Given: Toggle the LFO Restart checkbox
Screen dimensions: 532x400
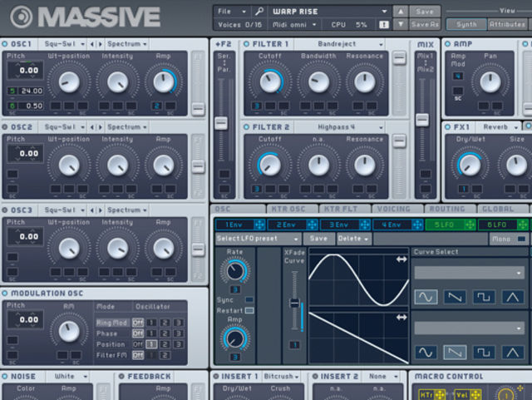Looking at the screenshot, I should click(249, 310).
